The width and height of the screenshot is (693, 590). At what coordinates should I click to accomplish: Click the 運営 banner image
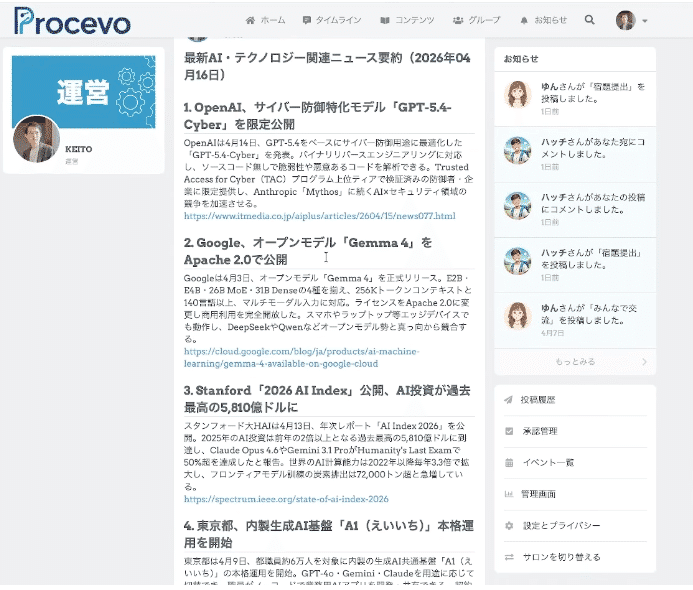point(84,91)
